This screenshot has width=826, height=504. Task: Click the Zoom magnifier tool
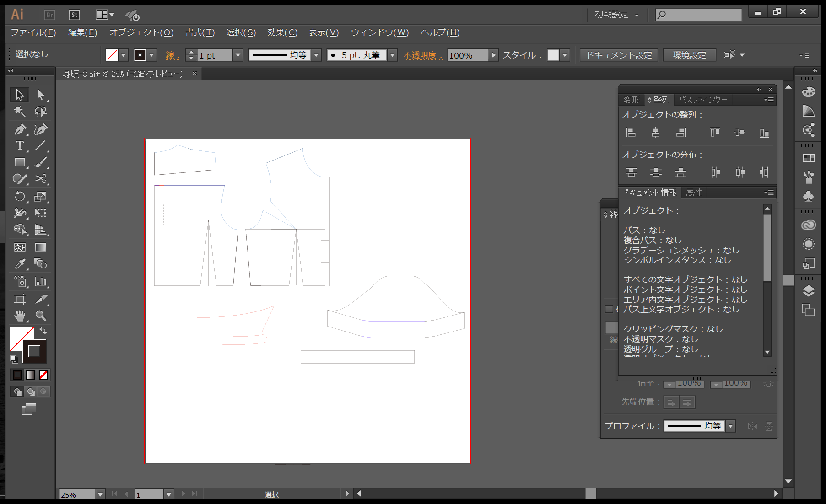pyautogui.click(x=41, y=316)
